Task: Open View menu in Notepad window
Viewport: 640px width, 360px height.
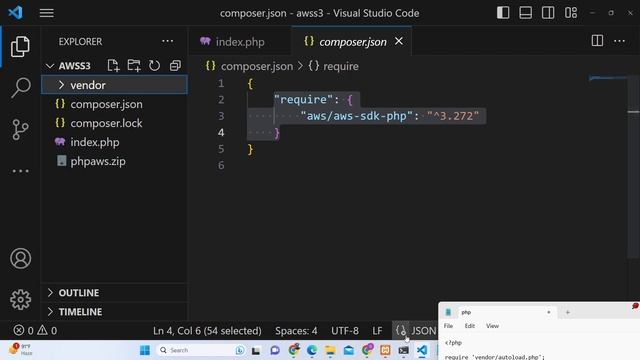Action: point(492,326)
